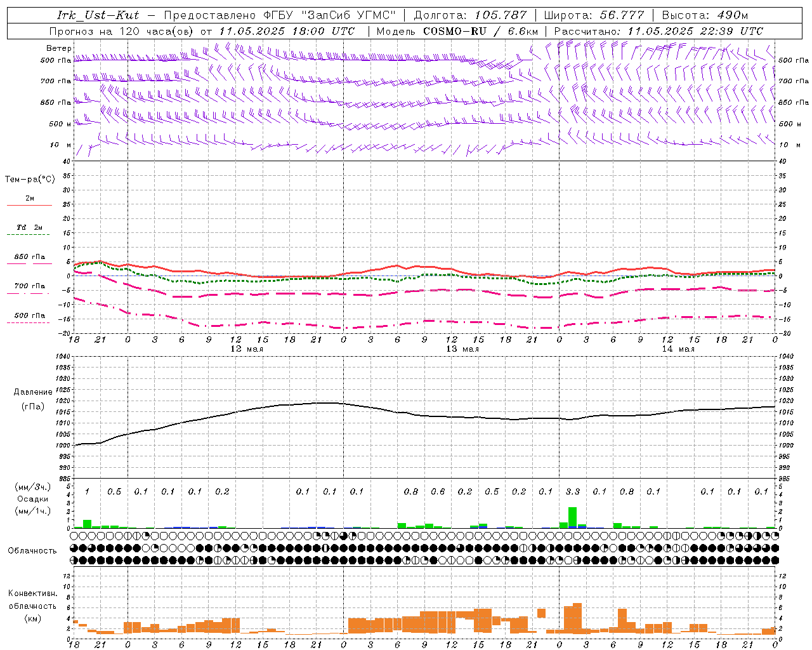Click the 0.6 precipitation value
This screenshot has height=650, width=812.
(x=438, y=491)
